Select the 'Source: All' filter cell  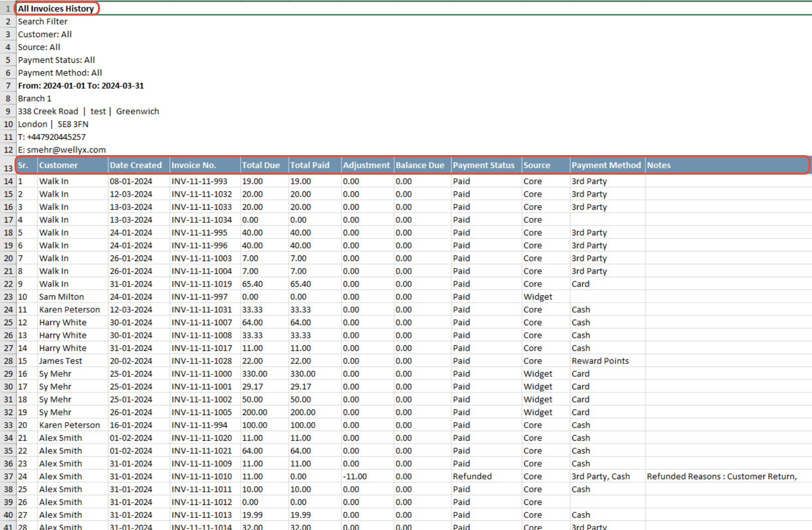pos(39,47)
